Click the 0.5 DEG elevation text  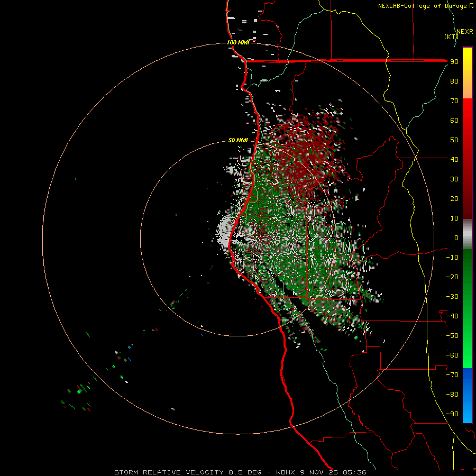click(x=245, y=472)
